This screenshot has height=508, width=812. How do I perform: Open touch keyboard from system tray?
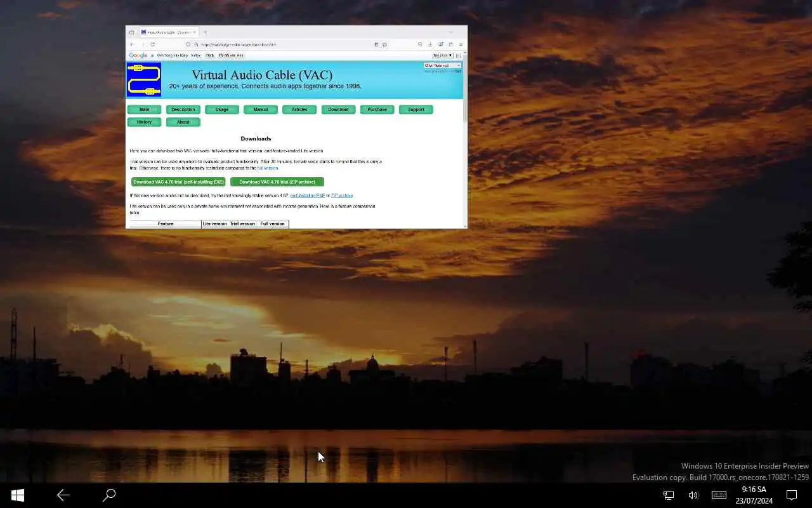pyautogui.click(x=719, y=495)
